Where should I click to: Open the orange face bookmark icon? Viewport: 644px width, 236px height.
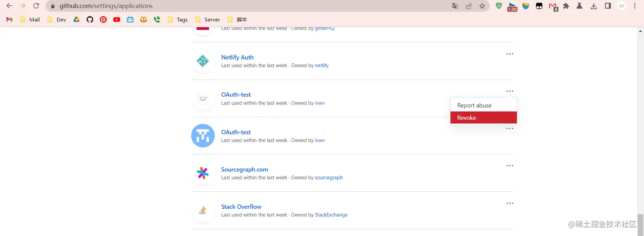(144, 20)
